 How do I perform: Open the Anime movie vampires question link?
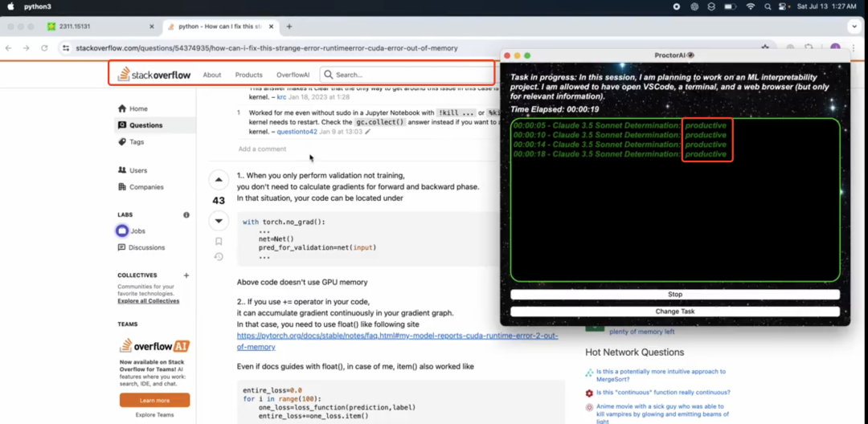662,414
